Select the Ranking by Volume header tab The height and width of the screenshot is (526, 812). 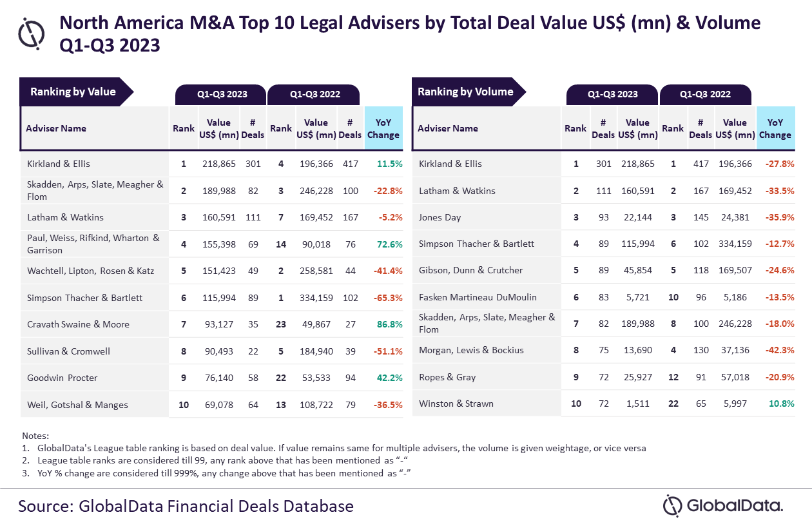click(x=468, y=92)
